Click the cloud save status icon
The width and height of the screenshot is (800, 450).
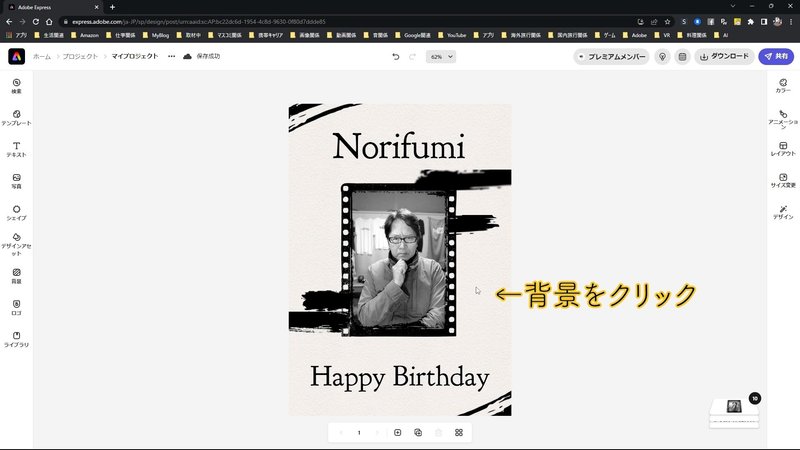click(x=187, y=56)
